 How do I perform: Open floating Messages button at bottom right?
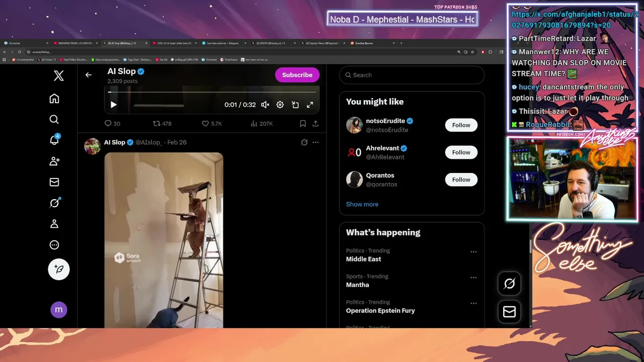click(x=509, y=312)
